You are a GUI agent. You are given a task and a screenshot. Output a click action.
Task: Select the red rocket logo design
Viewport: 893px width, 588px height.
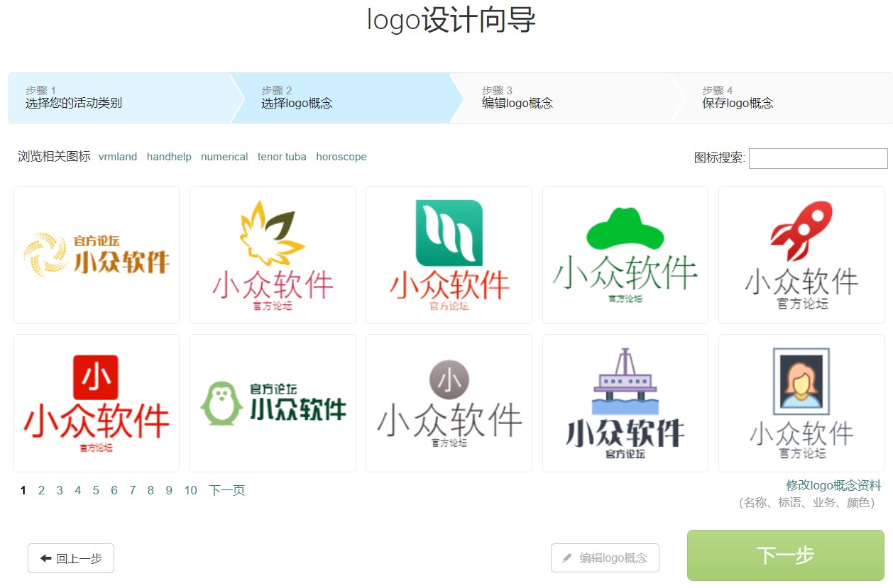(x=801, y=255)
